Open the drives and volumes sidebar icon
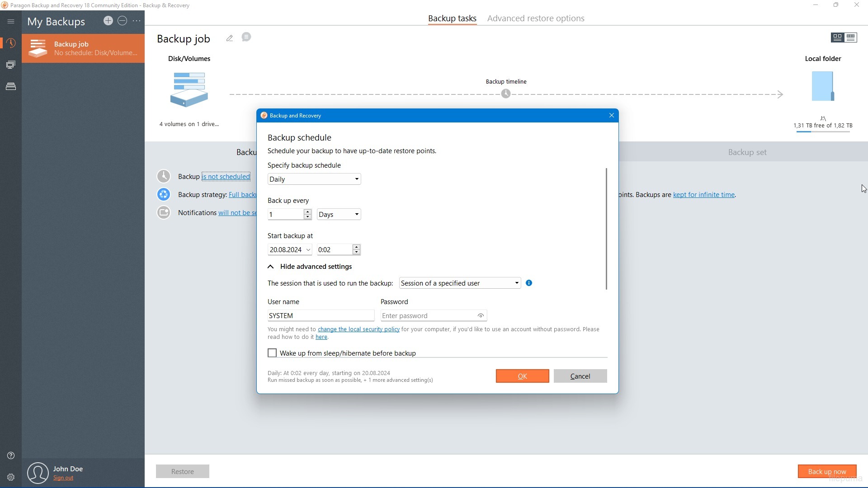868x488 pixels. pyautogui.click(x=11, y=86)
